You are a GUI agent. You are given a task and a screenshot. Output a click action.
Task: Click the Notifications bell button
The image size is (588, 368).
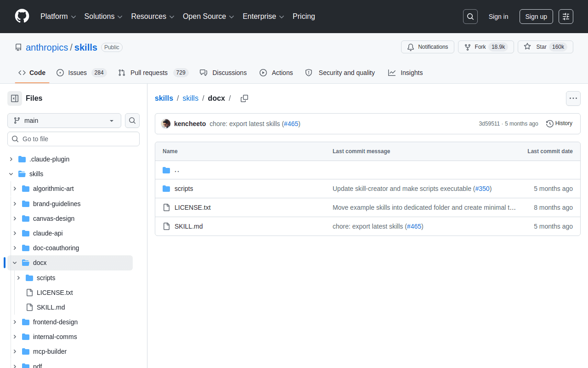428,47
